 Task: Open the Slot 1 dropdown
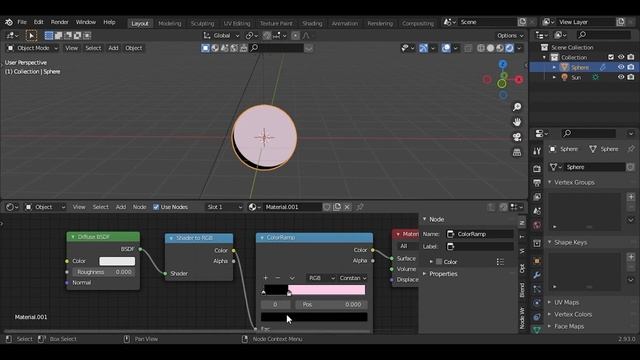click(x=224, y=207)
